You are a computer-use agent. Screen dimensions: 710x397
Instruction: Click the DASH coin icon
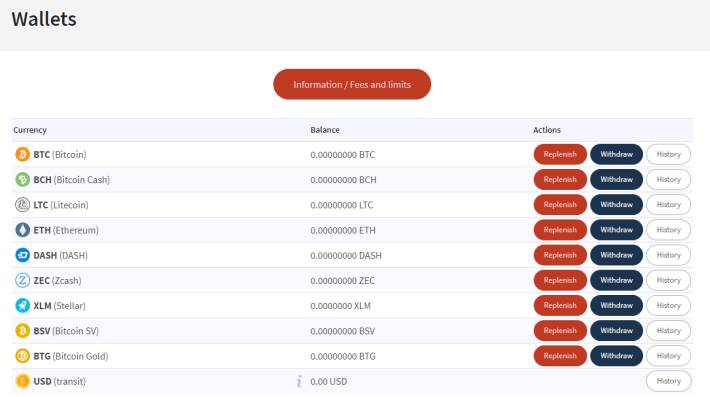(x=22, y=255)
